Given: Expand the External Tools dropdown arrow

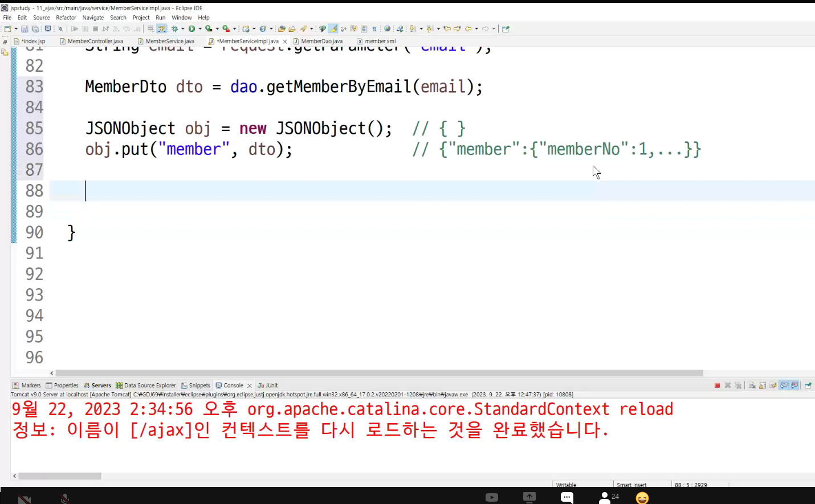Looking at the screenshot, I should [x=234, y=28].
